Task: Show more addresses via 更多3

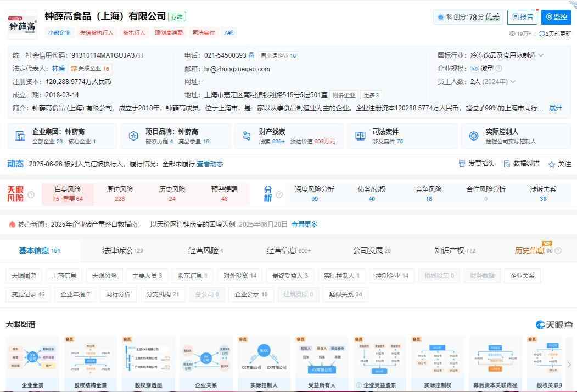Action: pyautogui.click(x=371, y=95)
